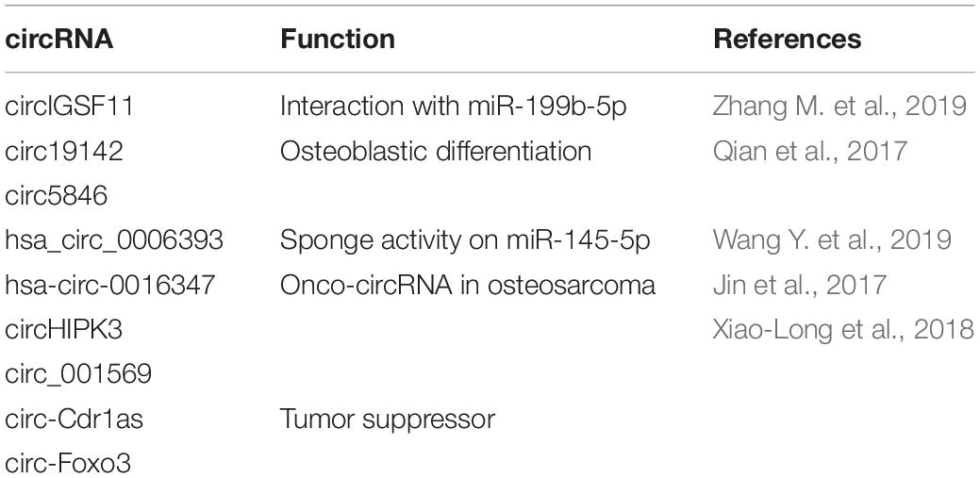Click the circIGSF11 table cell

(x=69, y=107)
